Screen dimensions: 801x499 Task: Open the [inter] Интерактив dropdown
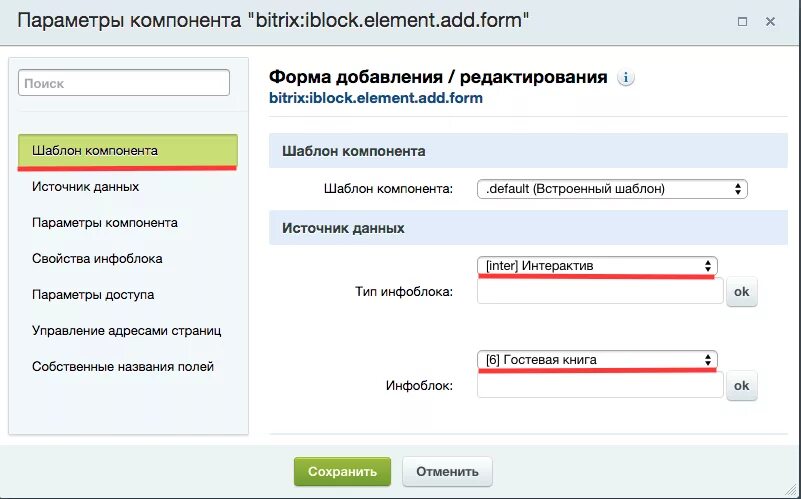coord(597,266)
